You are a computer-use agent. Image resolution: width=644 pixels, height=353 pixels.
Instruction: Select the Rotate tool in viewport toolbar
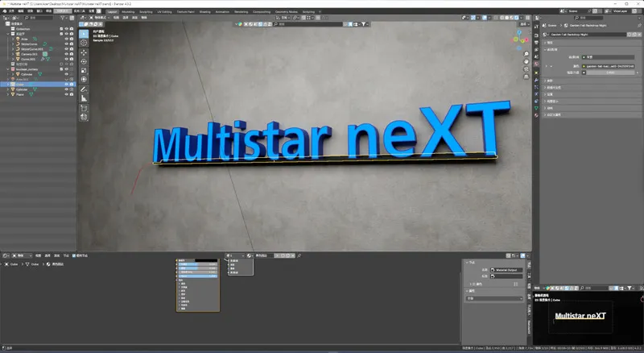[84, 62]
